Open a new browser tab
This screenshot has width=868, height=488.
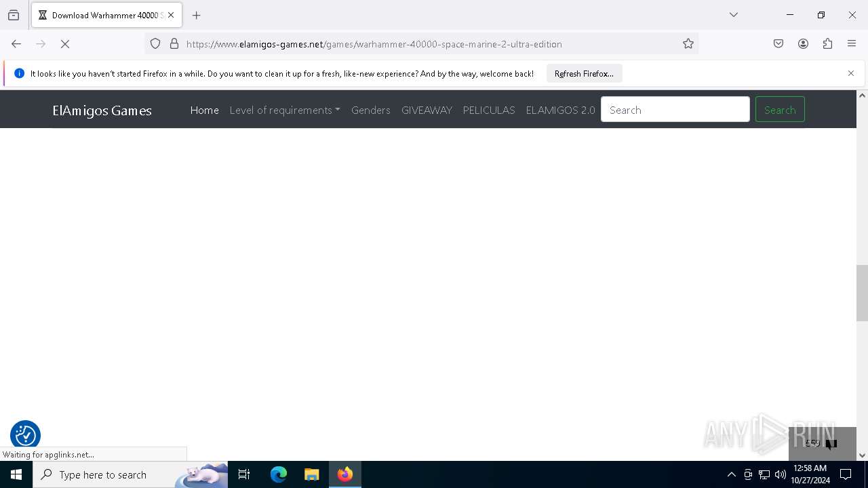(x=197, y=15)
